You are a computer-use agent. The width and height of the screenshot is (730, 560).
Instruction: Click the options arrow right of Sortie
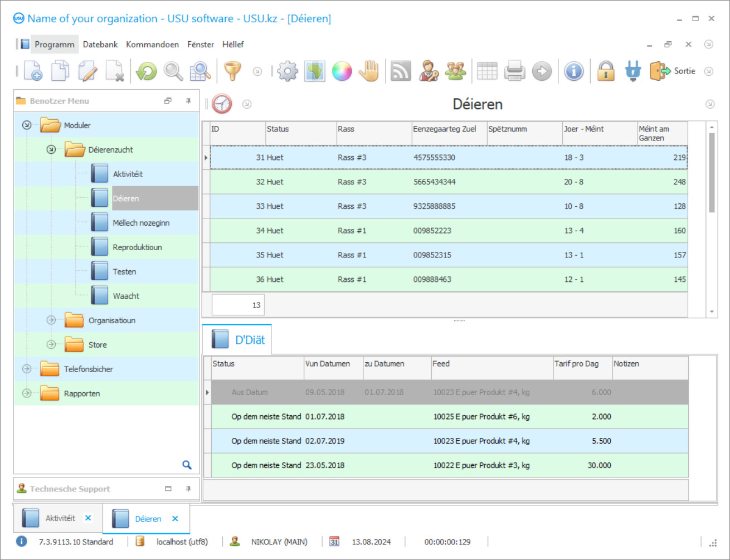709,71
